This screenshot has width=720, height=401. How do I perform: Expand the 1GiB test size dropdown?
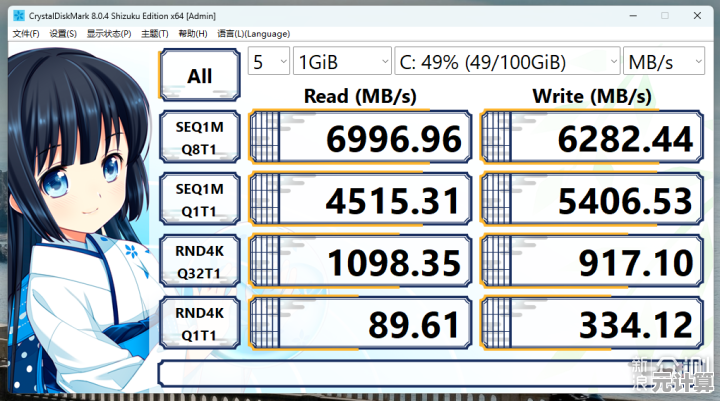[342, 61]
